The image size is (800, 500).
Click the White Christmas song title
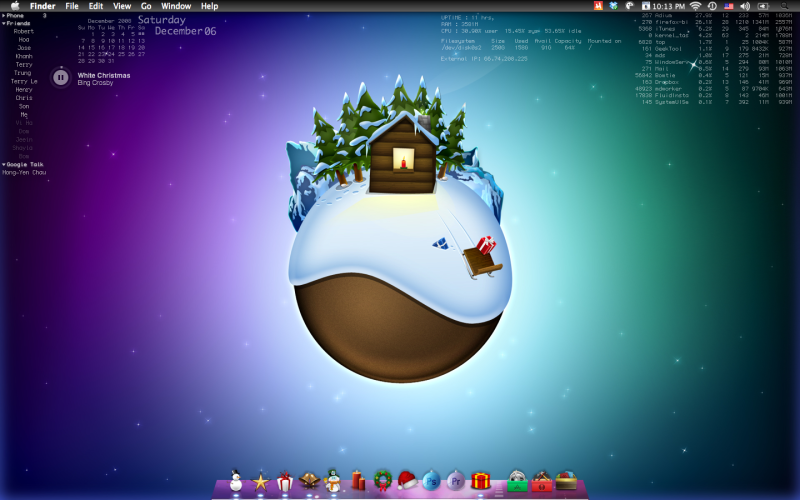tap(104, 75)
